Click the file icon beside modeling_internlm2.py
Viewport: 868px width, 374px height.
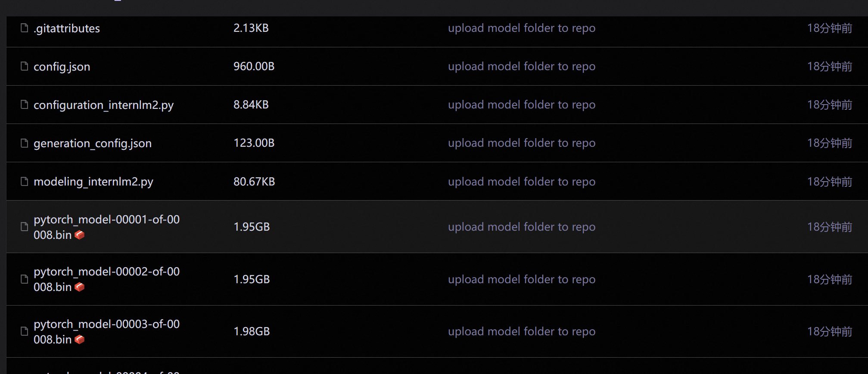[x=25, y=182]
